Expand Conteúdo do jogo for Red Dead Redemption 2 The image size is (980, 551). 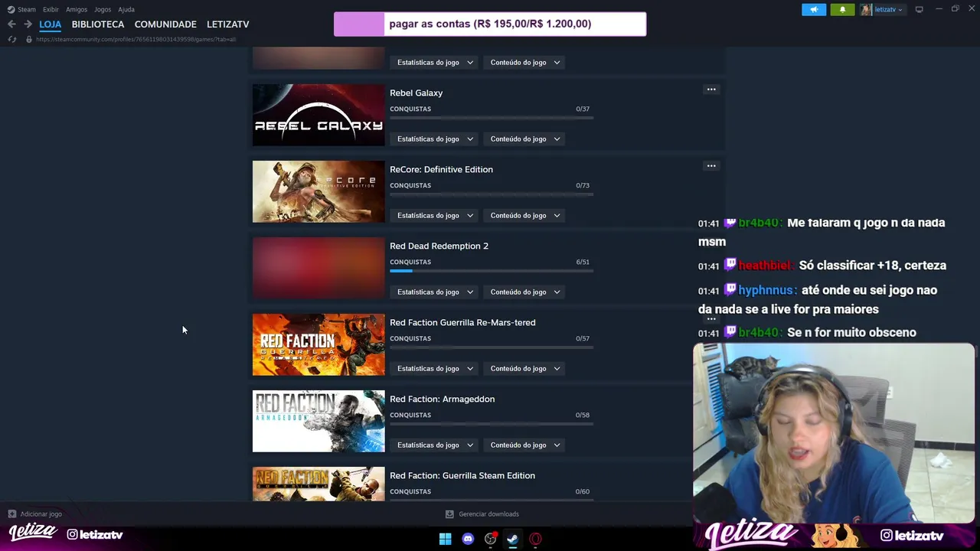(x=524, y=292)
